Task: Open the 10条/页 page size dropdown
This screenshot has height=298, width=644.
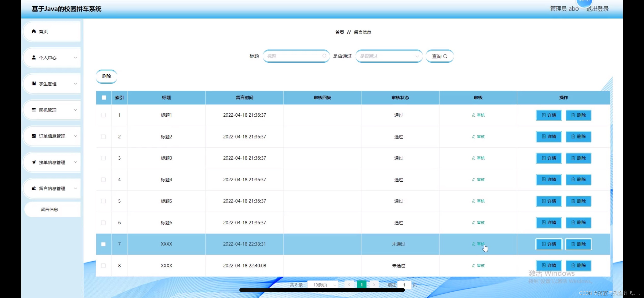Action: point(323,285)
